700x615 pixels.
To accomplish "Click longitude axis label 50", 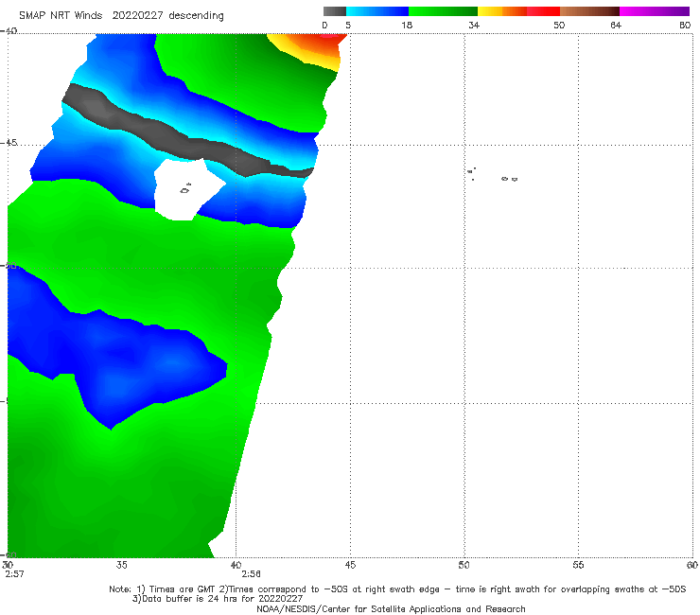I will tap(464, 565).
